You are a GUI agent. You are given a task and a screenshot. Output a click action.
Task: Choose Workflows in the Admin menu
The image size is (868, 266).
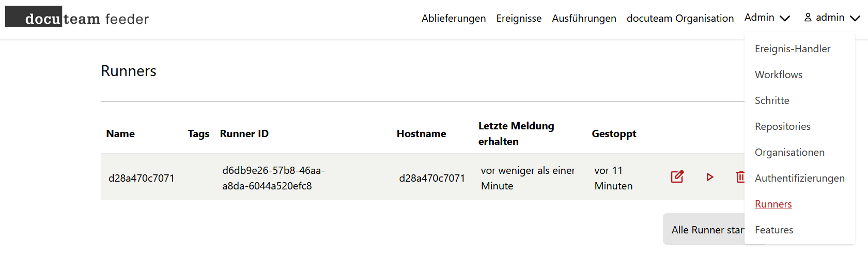point(778,75)
